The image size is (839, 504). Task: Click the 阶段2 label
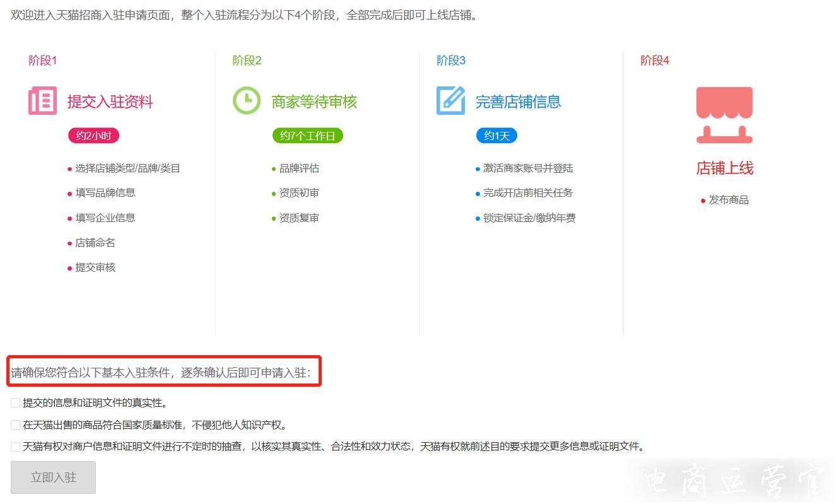point(247,61)
